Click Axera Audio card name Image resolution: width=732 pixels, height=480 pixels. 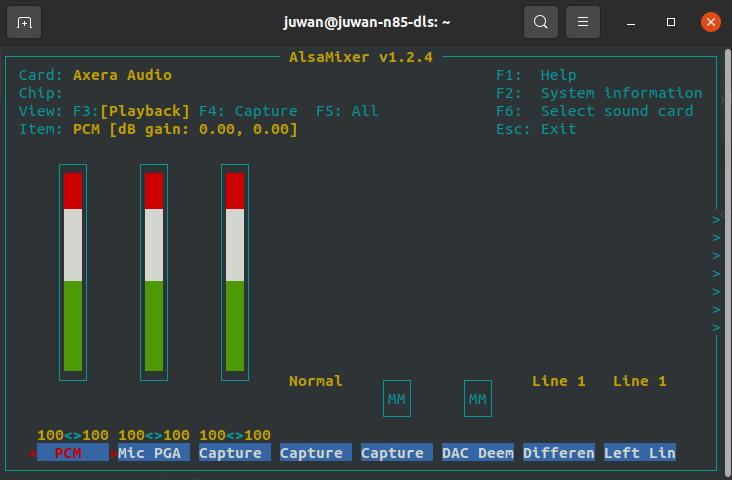[x=122, y=75]
